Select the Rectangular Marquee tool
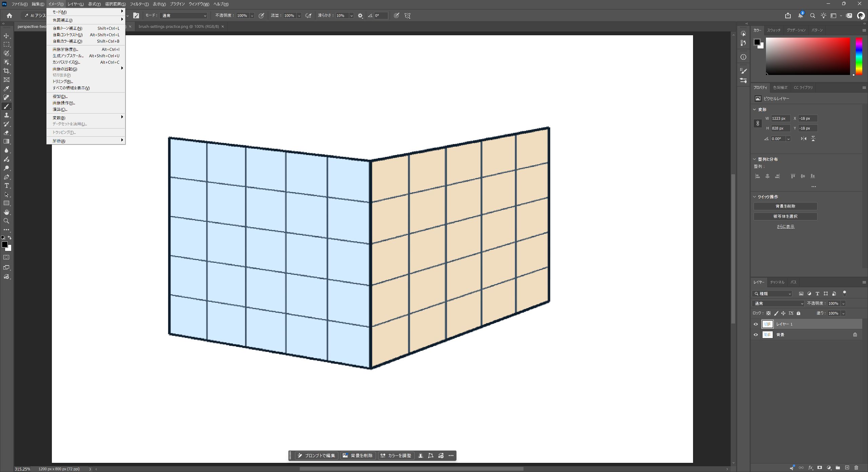The width and height of the screenshot is (868, 472). [x=6, y=45]
